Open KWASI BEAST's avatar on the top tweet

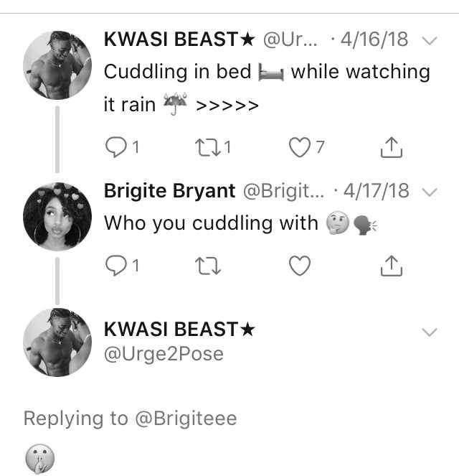click(x=57, y=65)
